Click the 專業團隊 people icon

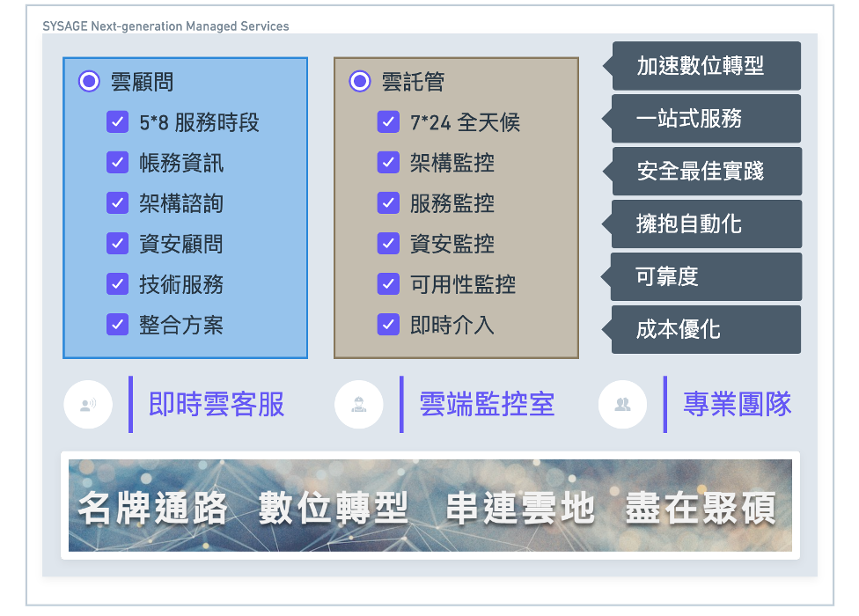click(x=623, y=405)
